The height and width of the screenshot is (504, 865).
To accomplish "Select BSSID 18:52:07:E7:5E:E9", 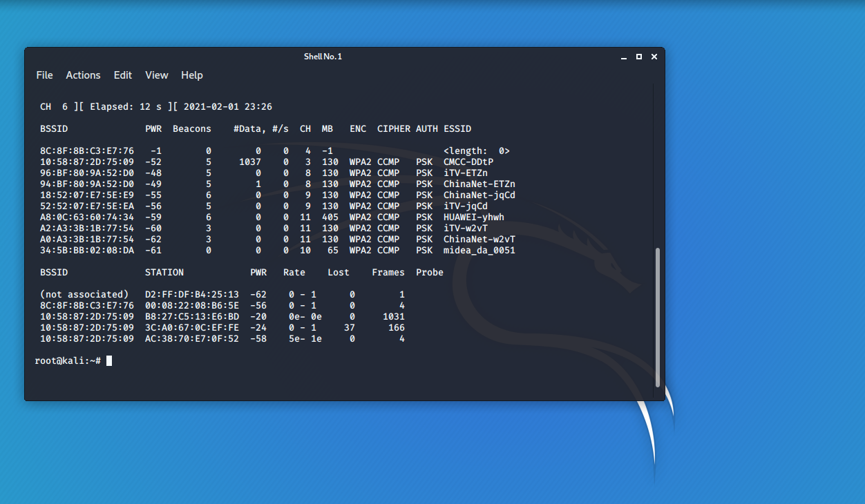I will click(x=87, y=195).
